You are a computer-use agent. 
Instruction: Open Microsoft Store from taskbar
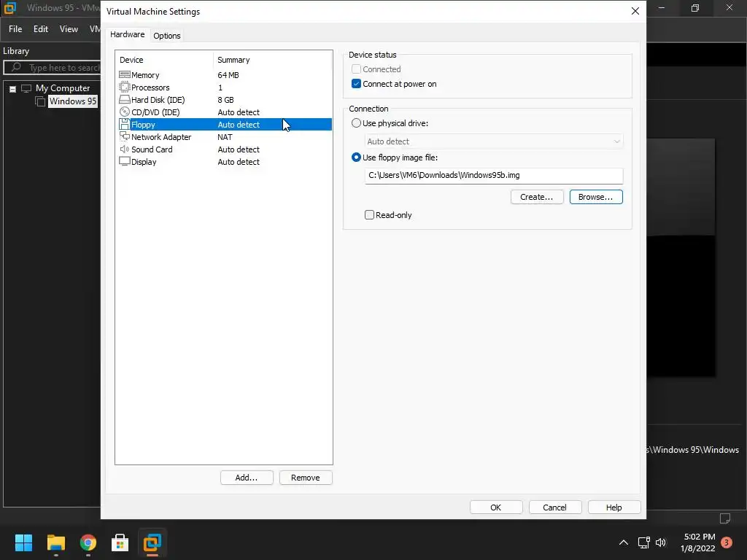tap(120, 542)
